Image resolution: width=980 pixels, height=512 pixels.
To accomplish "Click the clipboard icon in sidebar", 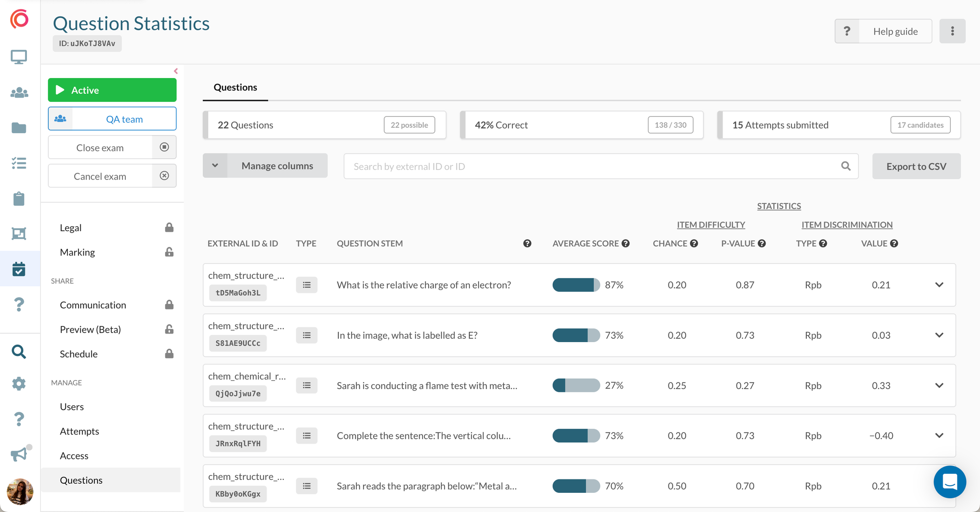I will (x=19, y=199).
